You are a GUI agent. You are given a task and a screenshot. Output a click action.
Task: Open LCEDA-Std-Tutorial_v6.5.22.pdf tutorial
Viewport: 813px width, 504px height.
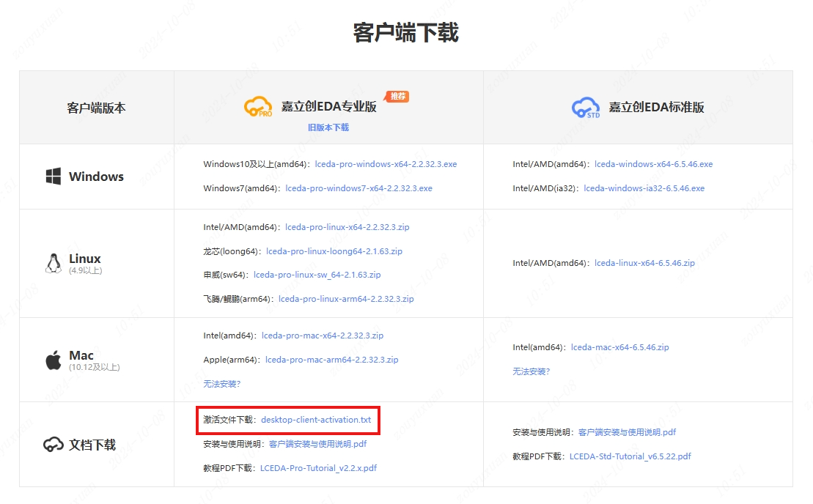(x=630, y=456)
